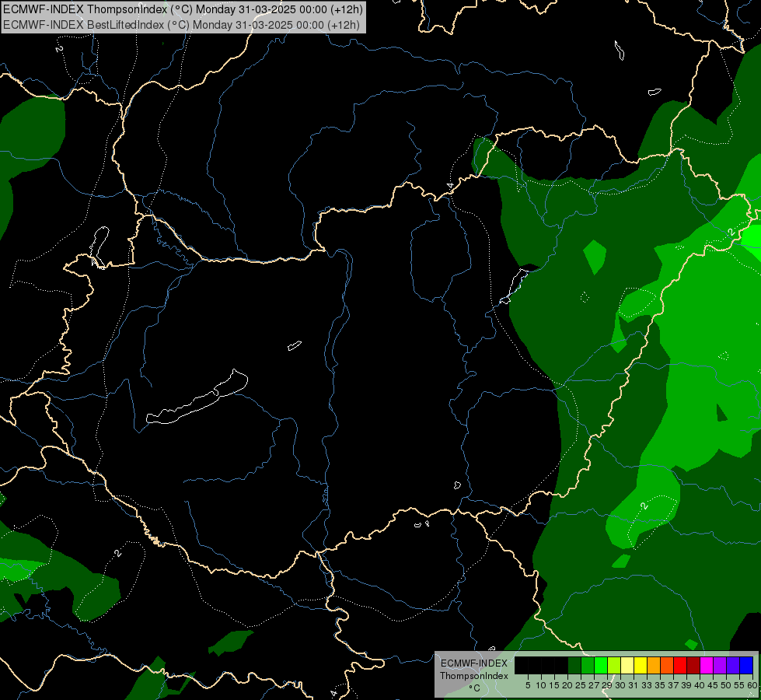The width and height of the screenshot is (761, 700).
Task: Click the legend tick label 35
Action: pos(660,685)
